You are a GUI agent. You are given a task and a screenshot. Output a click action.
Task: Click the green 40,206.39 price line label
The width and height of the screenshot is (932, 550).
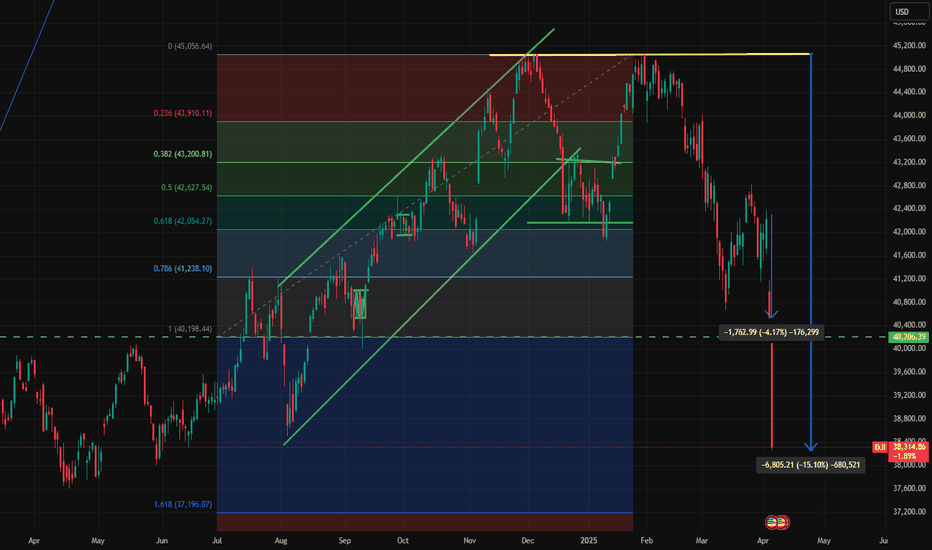click(x=909, y=337)
